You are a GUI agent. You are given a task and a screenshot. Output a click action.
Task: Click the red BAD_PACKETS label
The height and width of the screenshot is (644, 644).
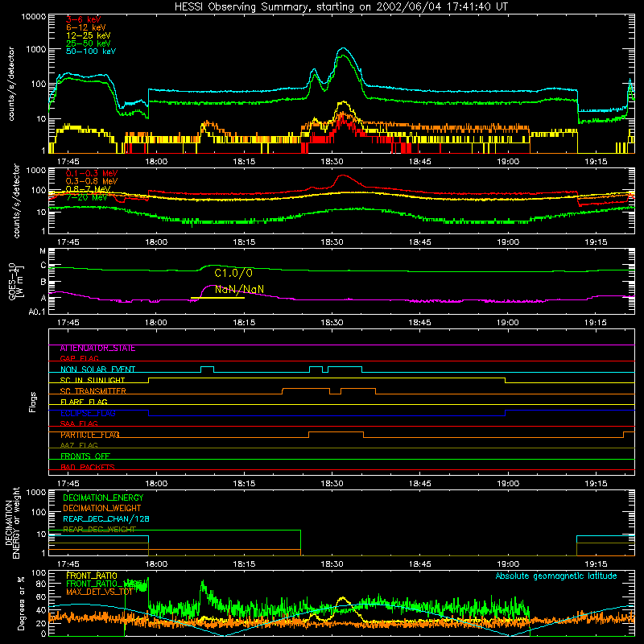point(88,467)
